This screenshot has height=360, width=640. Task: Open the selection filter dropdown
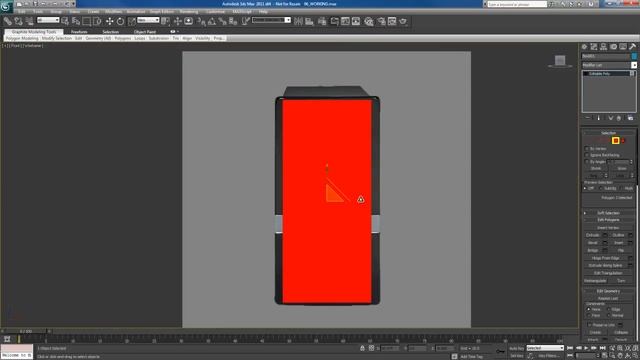pos(48,20)
